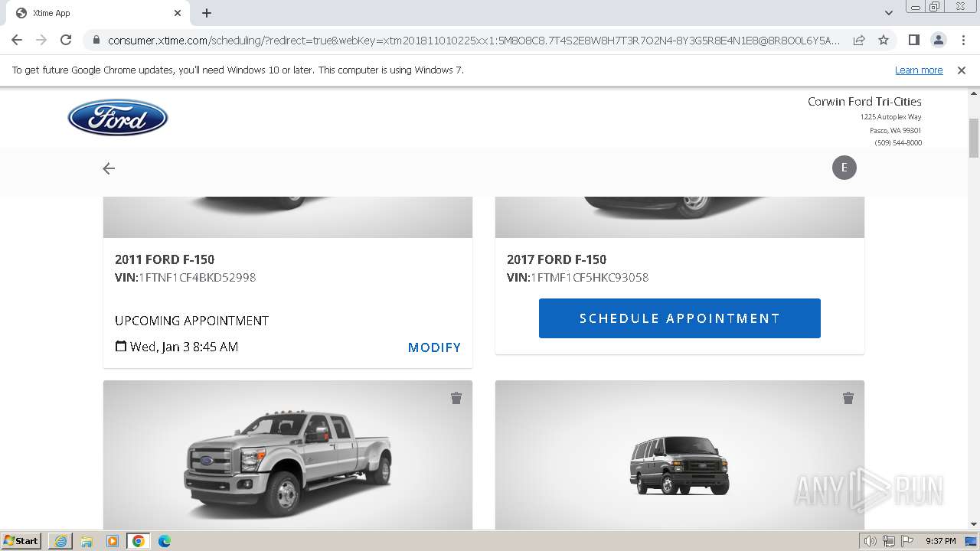The height and width of the screenshot is (551, 980).
Task: Open Chrome profile button
Action: [x=938, y=40]
